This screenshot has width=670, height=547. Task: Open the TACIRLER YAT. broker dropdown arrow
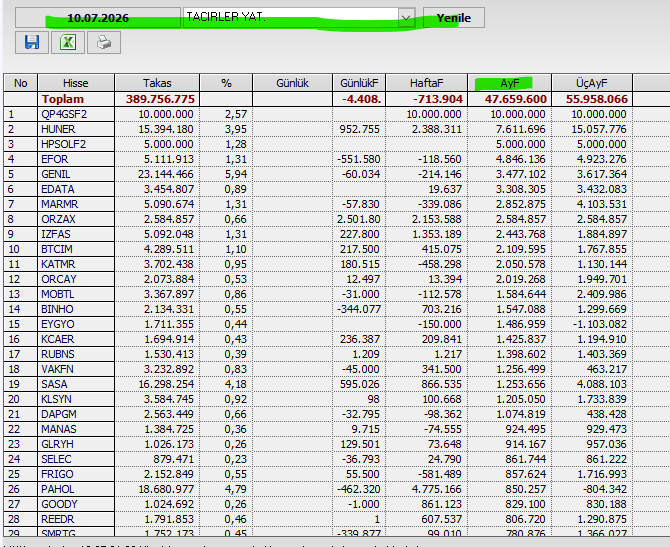406,18
